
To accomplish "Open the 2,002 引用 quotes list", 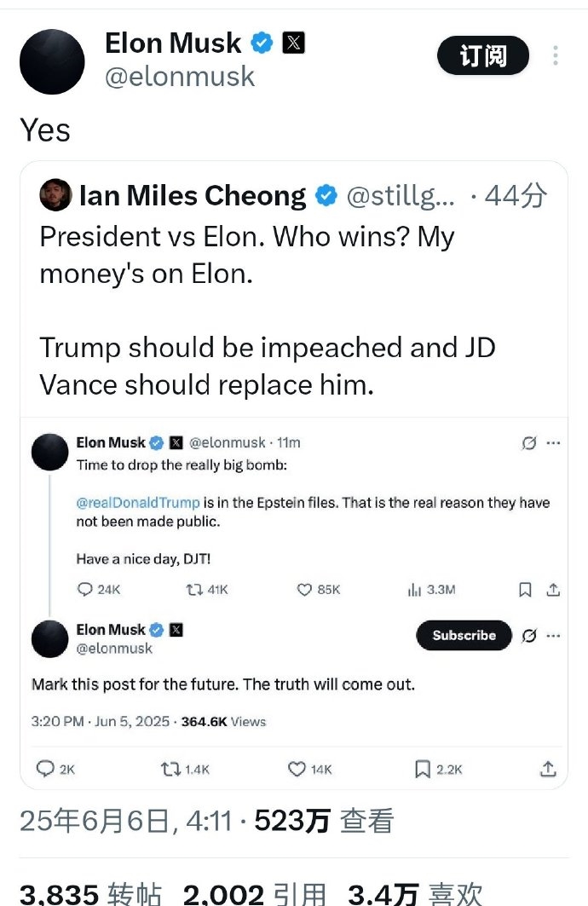I will 254,894.
